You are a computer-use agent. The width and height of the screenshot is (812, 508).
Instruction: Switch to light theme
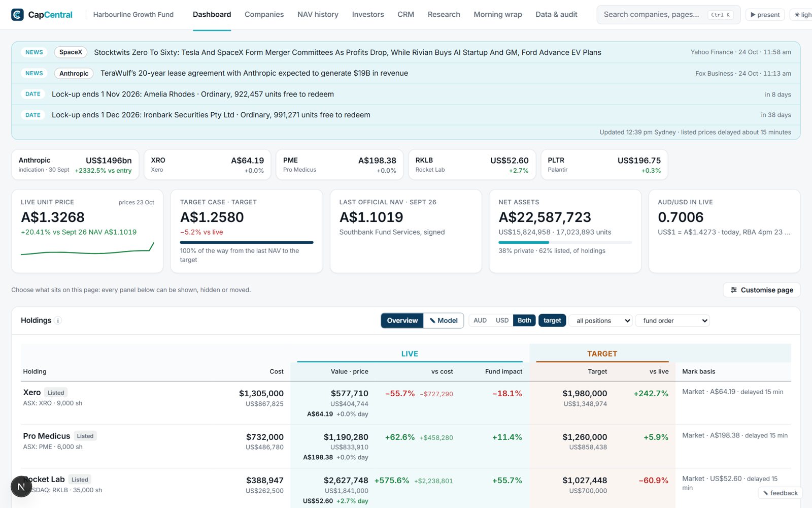point(802,15)
